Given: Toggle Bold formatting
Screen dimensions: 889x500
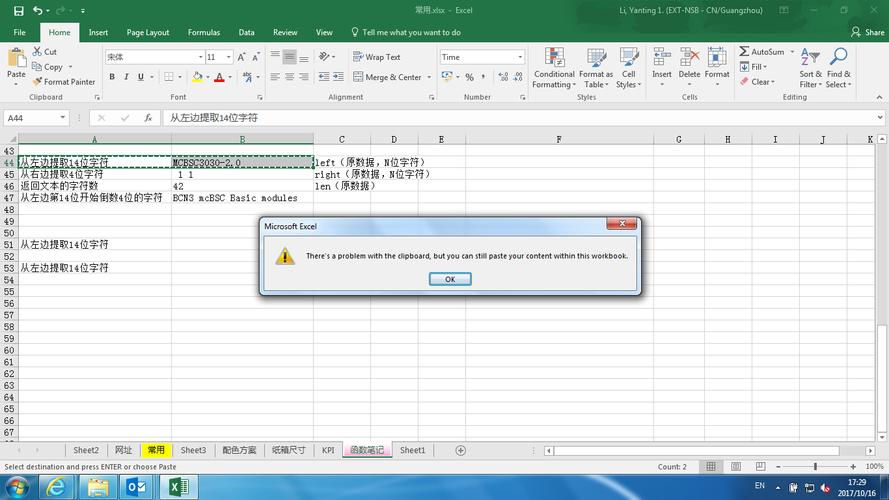Looking at the screenshot, I should (x=112, y=77).
